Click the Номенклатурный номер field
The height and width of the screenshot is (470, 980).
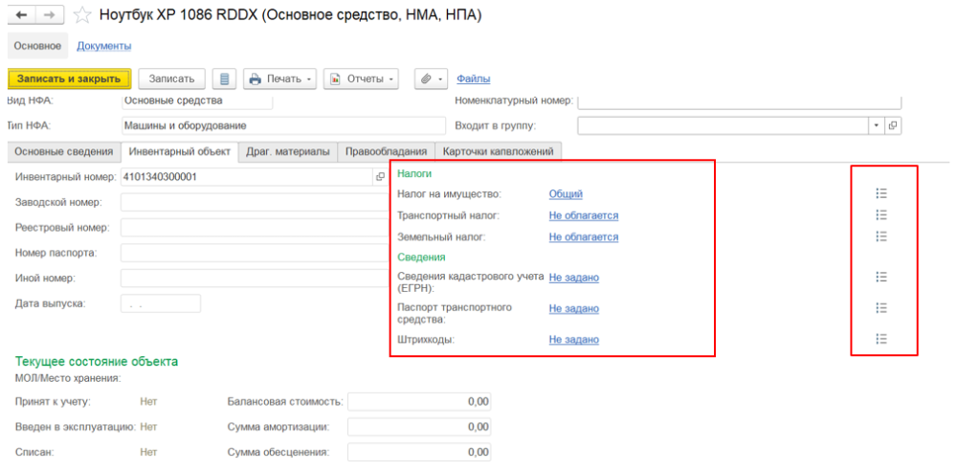(740, 101)
